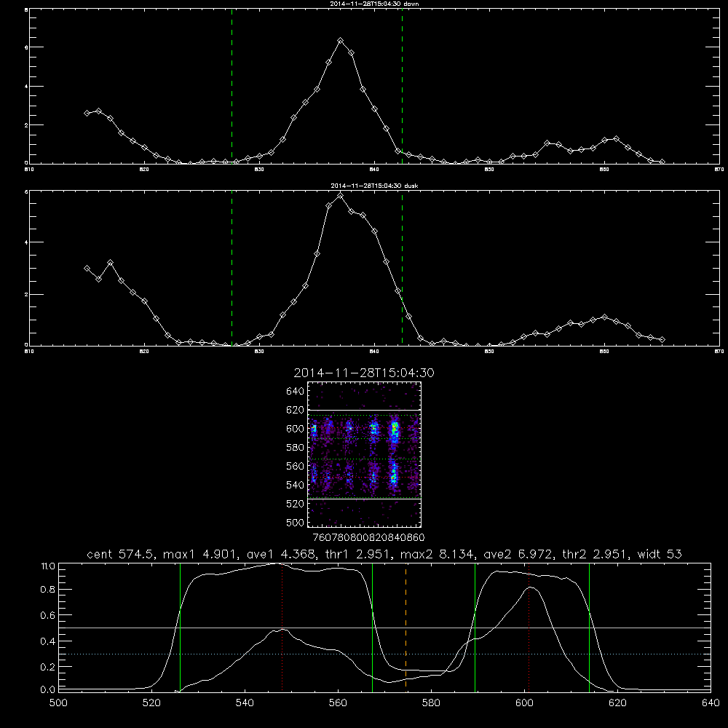Click the '600' x-axis label of bottom plot

point(524,703)
